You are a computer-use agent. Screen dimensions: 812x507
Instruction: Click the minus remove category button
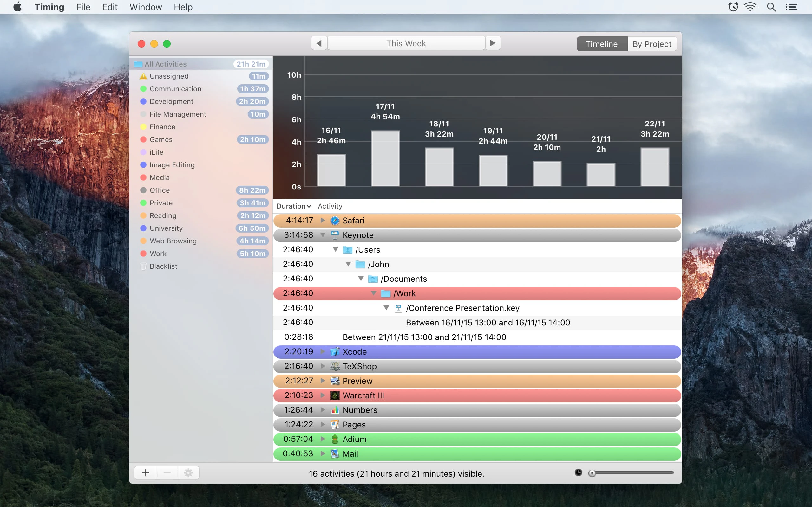pos(167,473)
